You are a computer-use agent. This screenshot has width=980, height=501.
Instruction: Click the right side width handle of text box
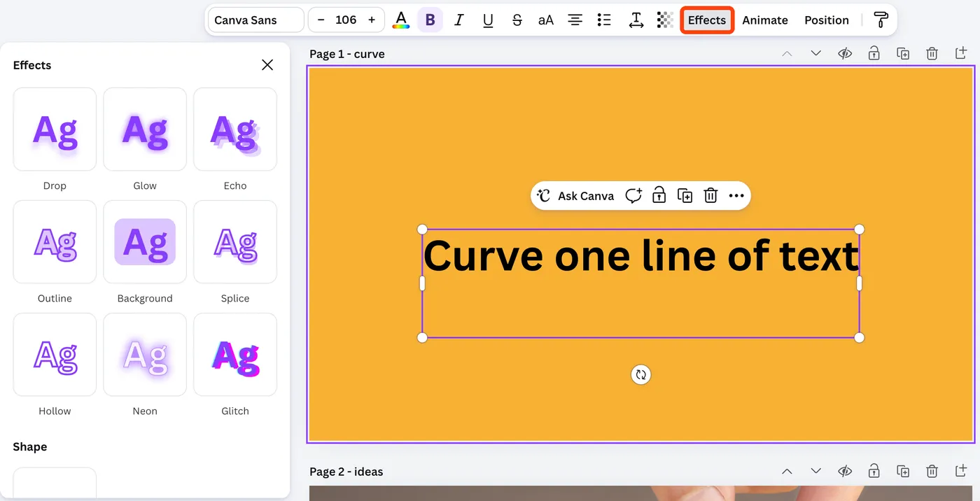[860, 283]
